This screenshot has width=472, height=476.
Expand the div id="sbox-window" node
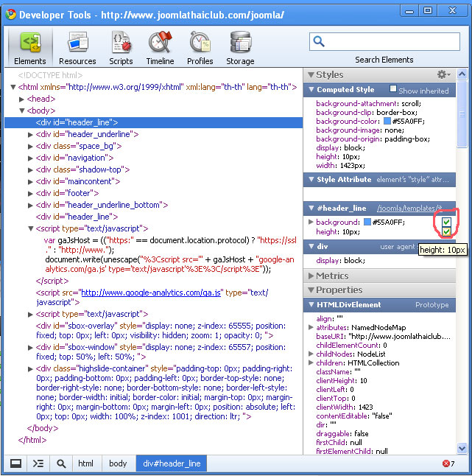click(x=30, y=348)
